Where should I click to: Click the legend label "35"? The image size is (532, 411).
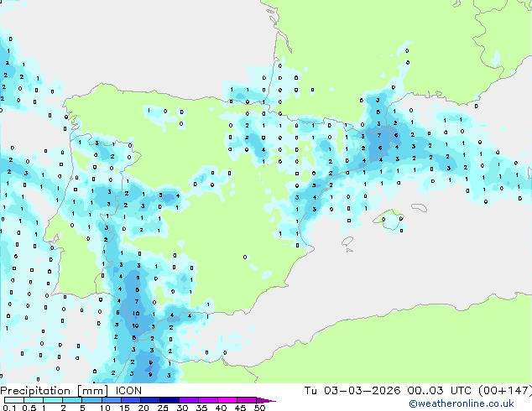pyautogui.click(x=202, y=408)
